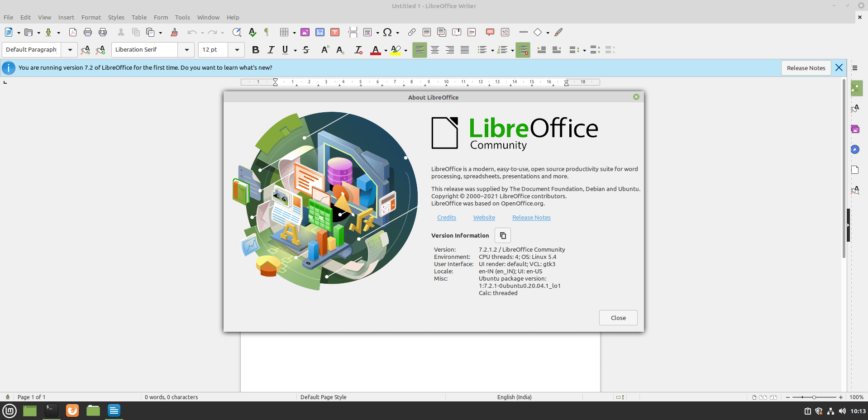The width and height of the screenshot is (868, 420).
Task: Apply the red font color
Action: point(375,50)
